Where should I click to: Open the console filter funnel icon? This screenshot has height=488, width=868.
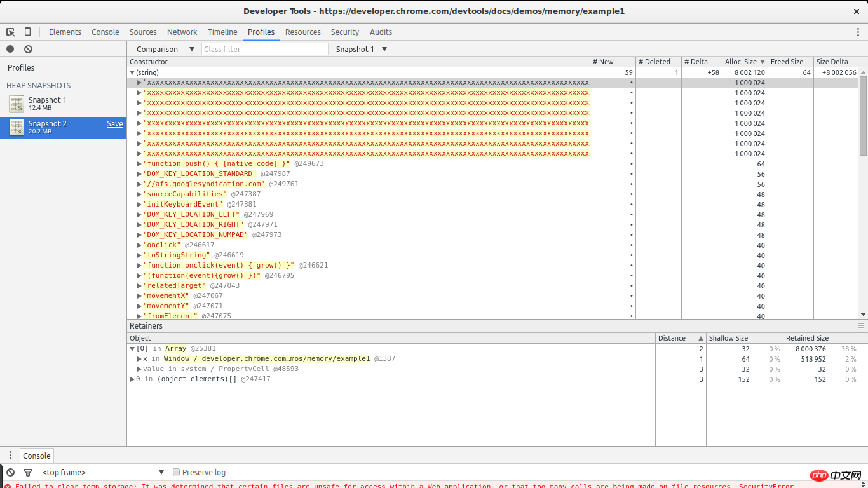(28, 472)
